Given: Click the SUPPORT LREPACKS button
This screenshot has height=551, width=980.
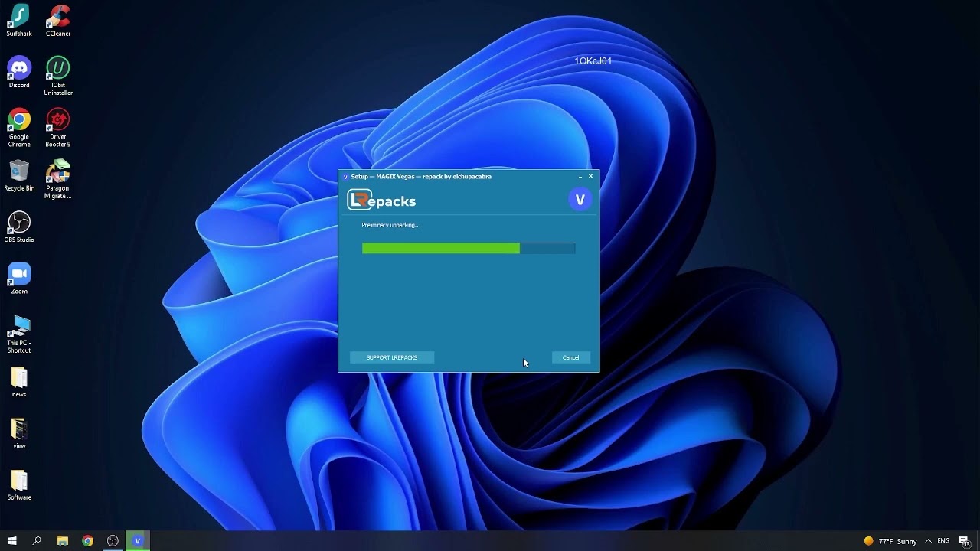Looking at the screenshot, I should [x=392, y=357].
